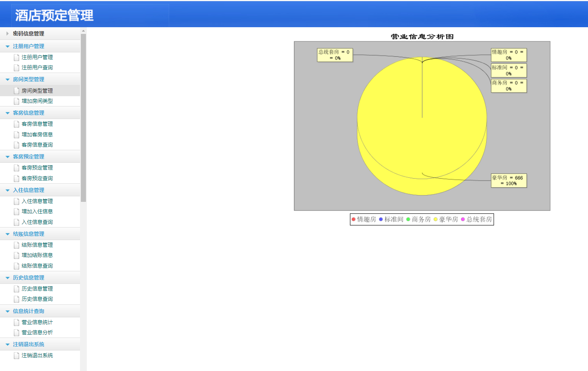Image resolution: width=588 pixels, height=371 pixels.
Task: Click the page icon beside 营业信息分析
Action: click(17, 333)
